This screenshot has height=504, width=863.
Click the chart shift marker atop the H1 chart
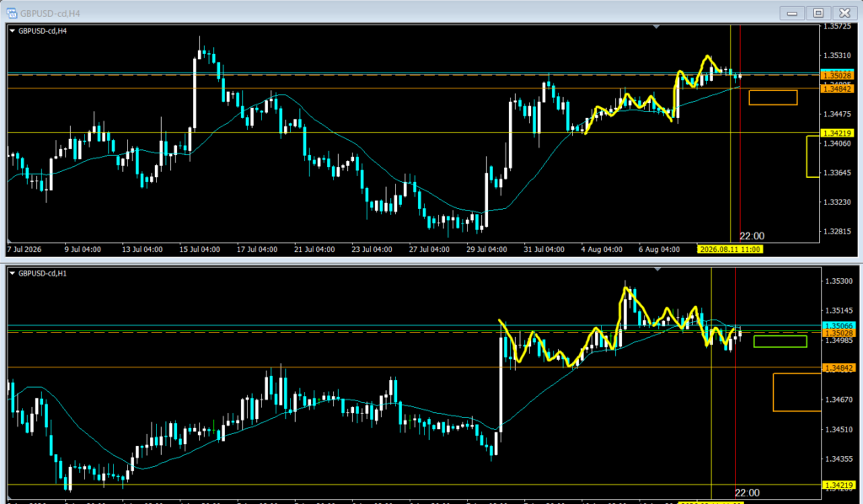657,269
